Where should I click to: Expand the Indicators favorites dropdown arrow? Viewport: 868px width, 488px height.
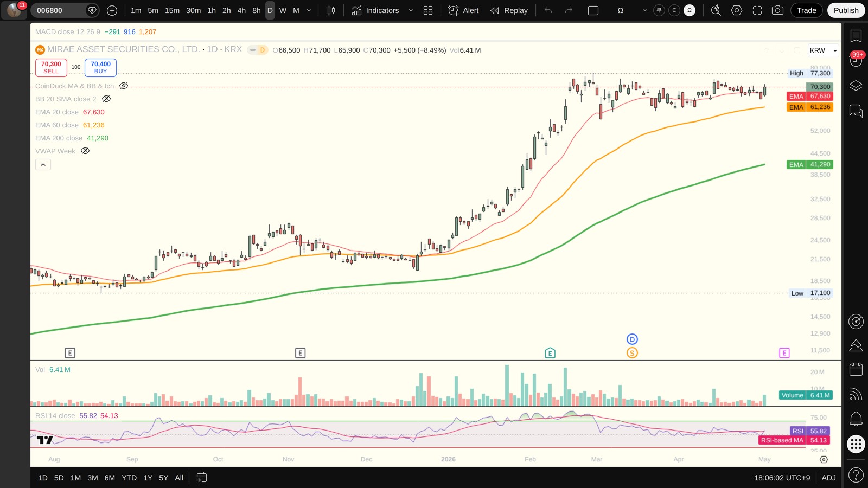click(x=411, y=10)
